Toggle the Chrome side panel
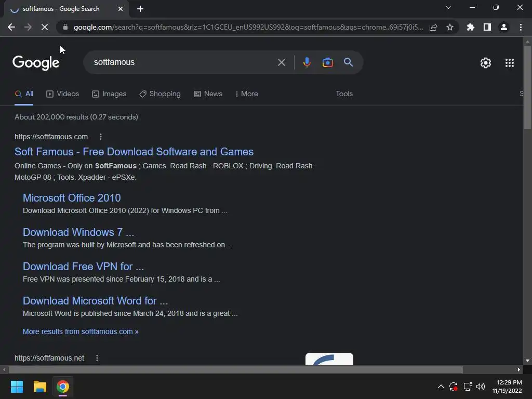532x399 pixels. click(487, 27)
